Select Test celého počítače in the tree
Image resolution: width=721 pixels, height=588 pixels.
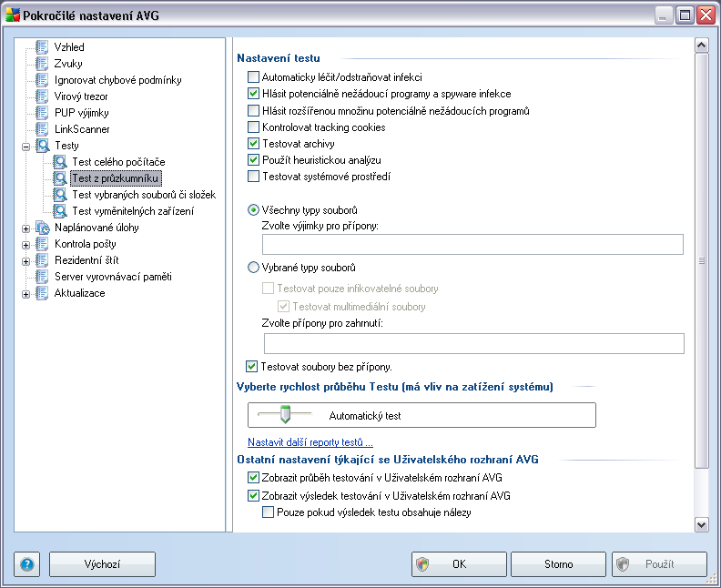(x=118, y=162)
